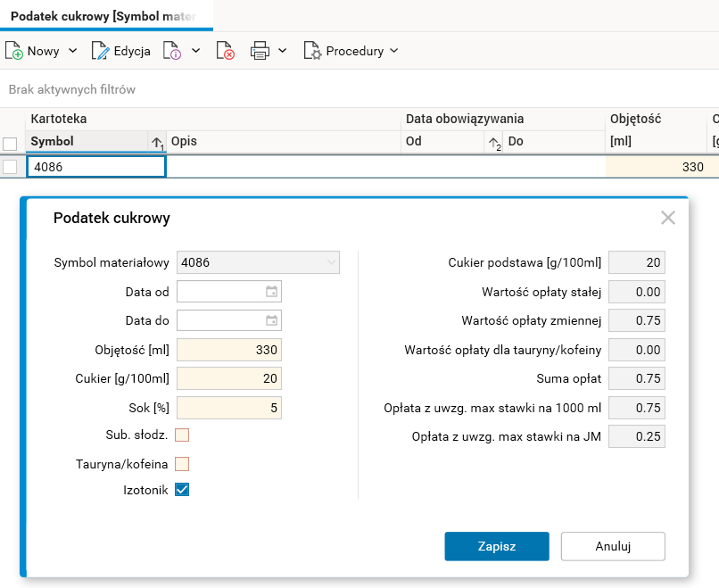
Task: Uncheck the Izotonik checkbox
Action: 182,490
